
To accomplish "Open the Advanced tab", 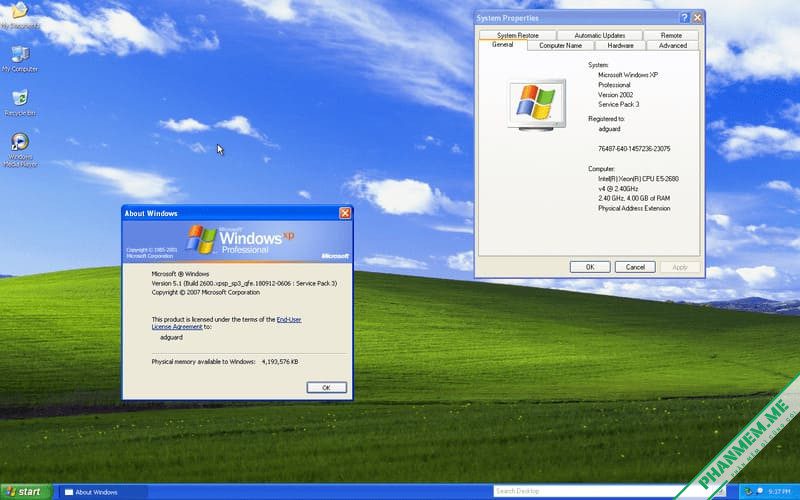I will point(672,45).
